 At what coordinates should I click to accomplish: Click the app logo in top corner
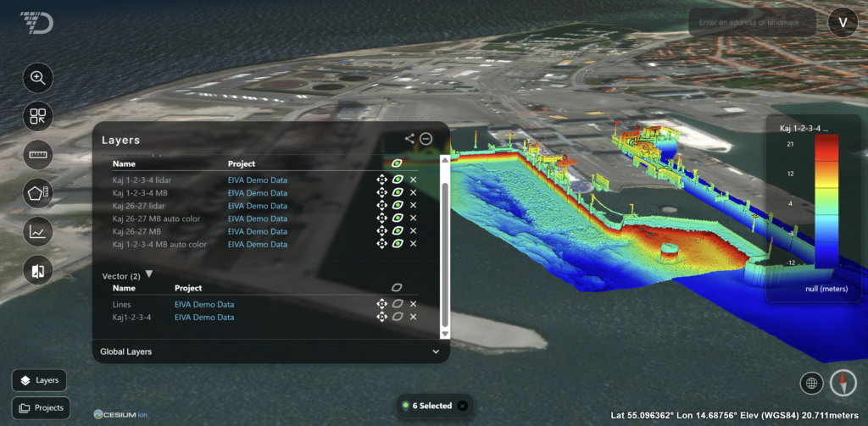click(36, 22)
